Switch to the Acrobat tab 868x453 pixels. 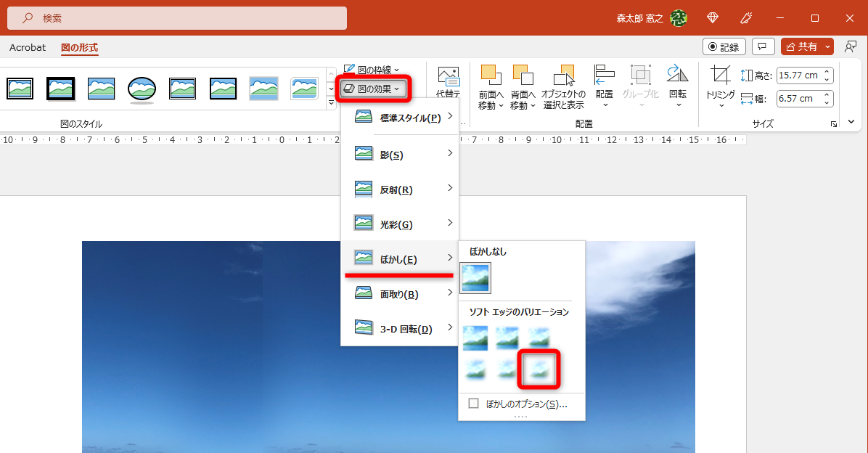click(x=28, y=48)
